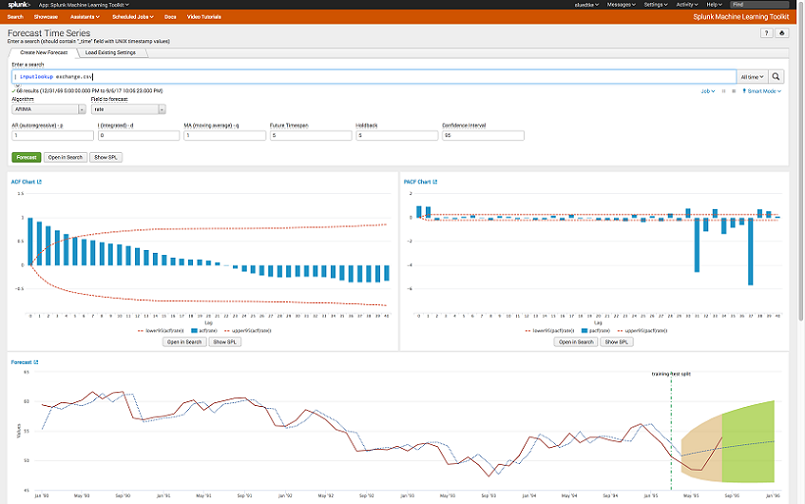Stop the search job
Screen dimensions: 805x504
coord(734,91)
